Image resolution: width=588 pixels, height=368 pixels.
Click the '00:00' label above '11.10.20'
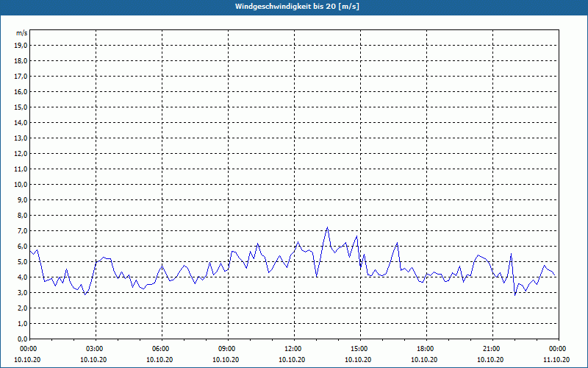(x=559, y=349)
